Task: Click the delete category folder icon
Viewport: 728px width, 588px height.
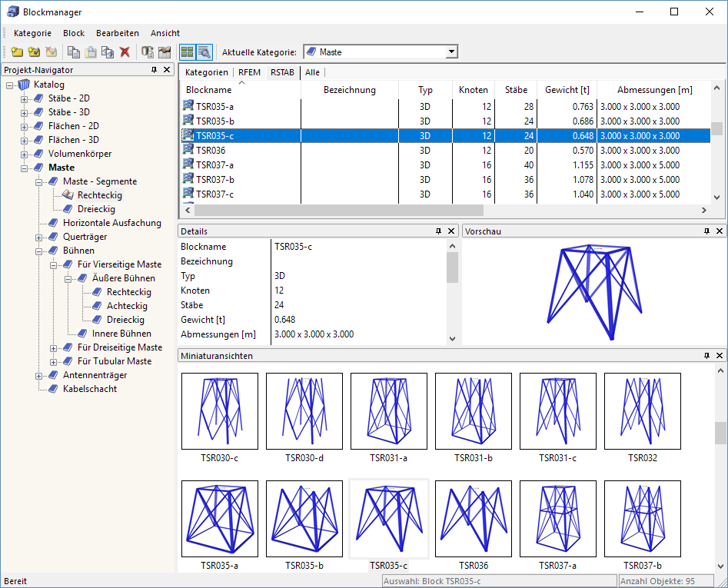Action: click(51, 52)
